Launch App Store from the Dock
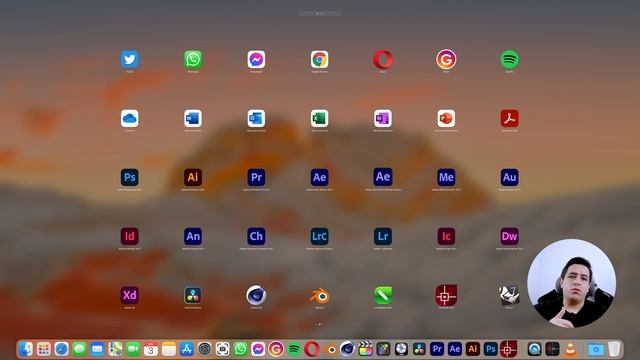640x360 pixels. click(x=187, y=349)
